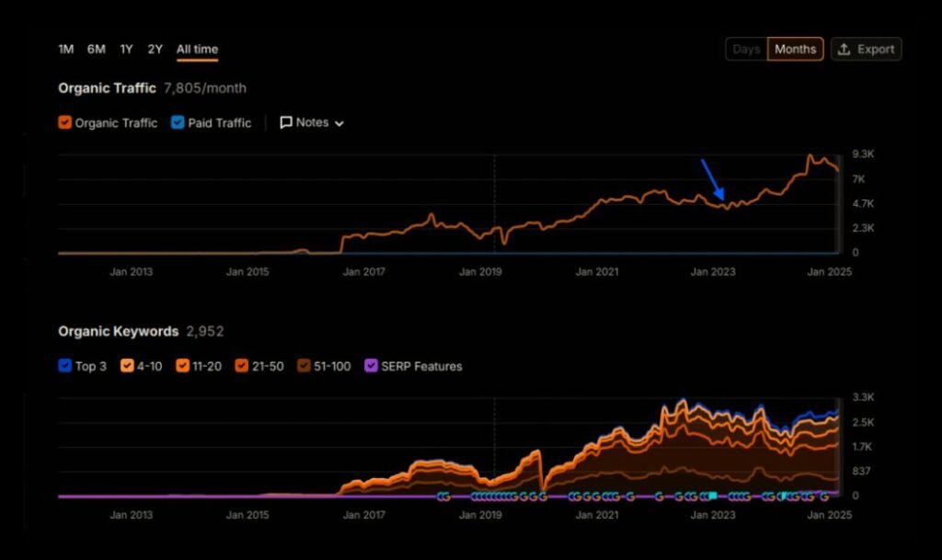942x560 pixels.
Task: Switch to the 6M time range
Action: click(97, 49)
